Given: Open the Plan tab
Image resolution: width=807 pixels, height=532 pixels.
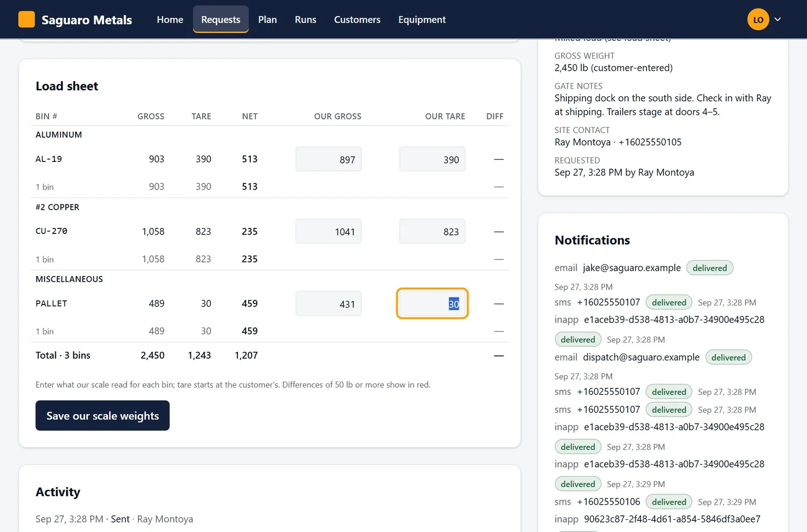Looking at the screenshot, I should click(267, 20).
